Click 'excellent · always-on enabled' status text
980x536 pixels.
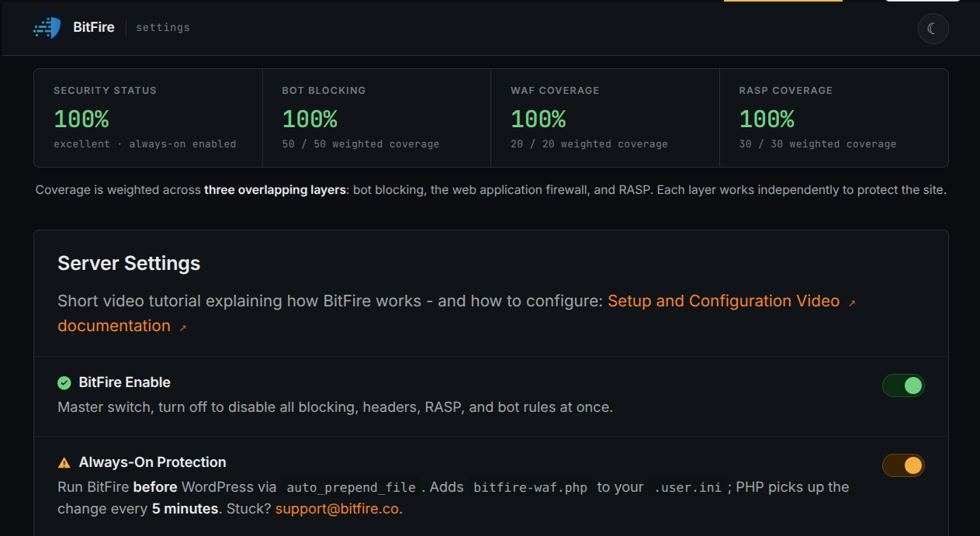click(x=145, y=144)
